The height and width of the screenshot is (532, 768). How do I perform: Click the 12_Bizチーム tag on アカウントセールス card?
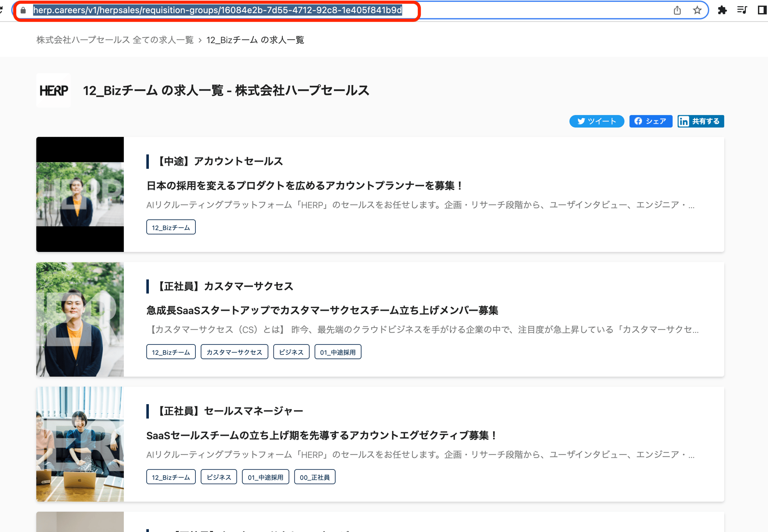[x=171, y=227]
